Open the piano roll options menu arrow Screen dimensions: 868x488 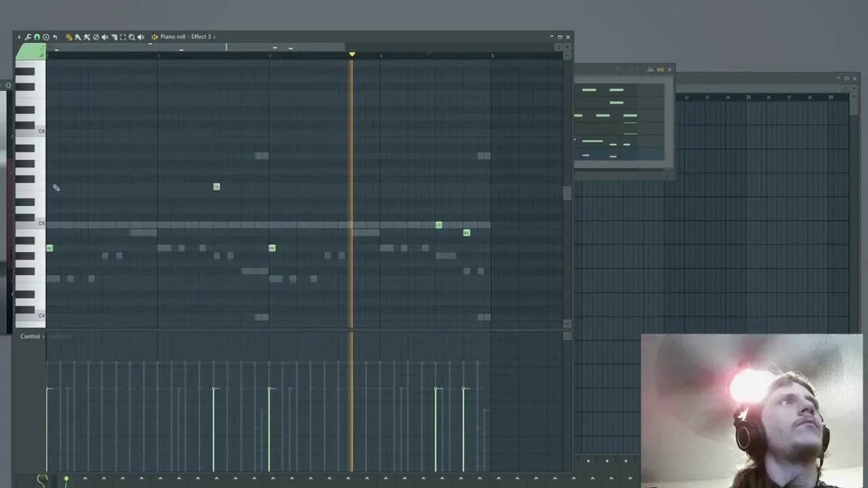(19, 37)
